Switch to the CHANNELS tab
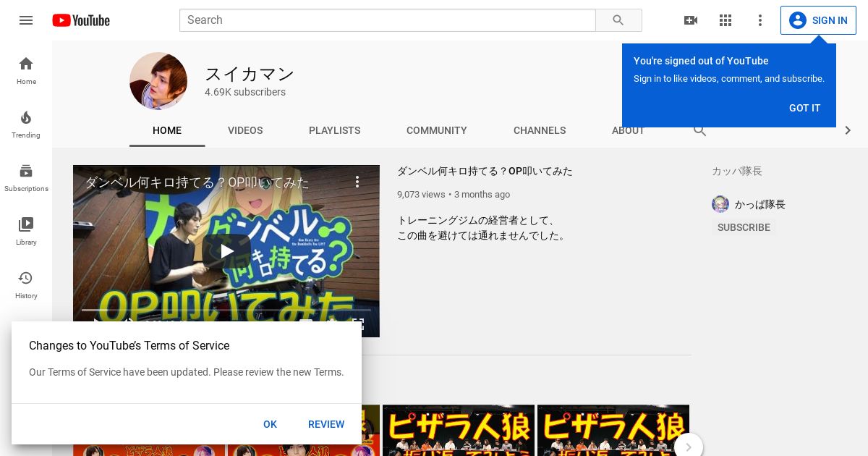Screen dimensions: 868x456 [540, 130]
